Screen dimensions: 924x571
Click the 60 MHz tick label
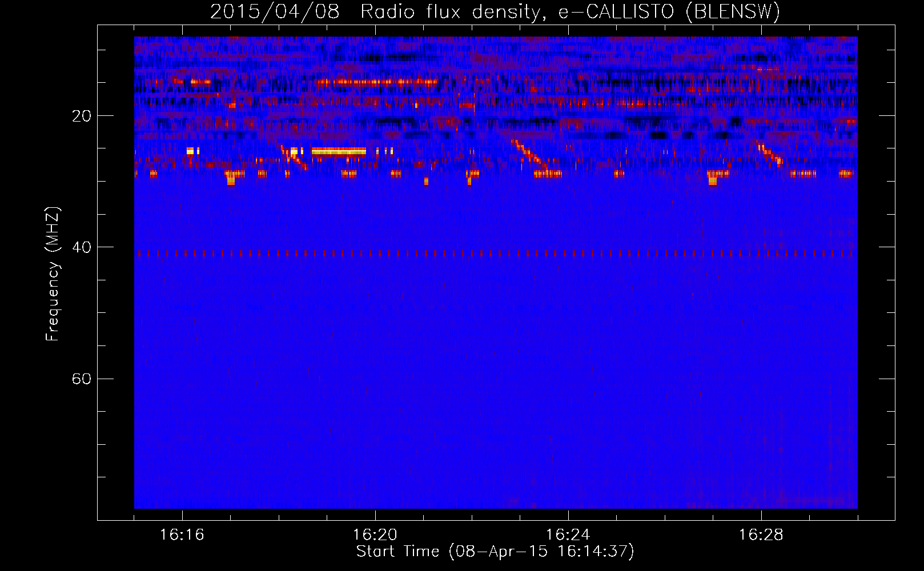[81, 379]
